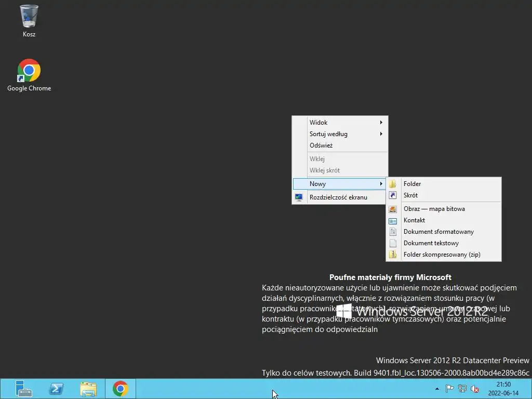Click the Nowy submenu arrow
The height and width of the screenshot is (399, 532).
pyautogui.click(x=381, y=184)
